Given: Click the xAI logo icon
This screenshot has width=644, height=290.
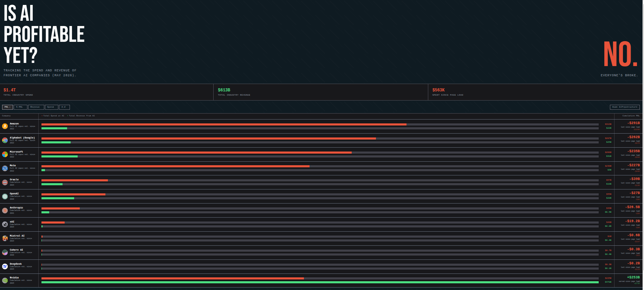Looking at the screenshot, I should pyautogui.click(x=5, y=224).
